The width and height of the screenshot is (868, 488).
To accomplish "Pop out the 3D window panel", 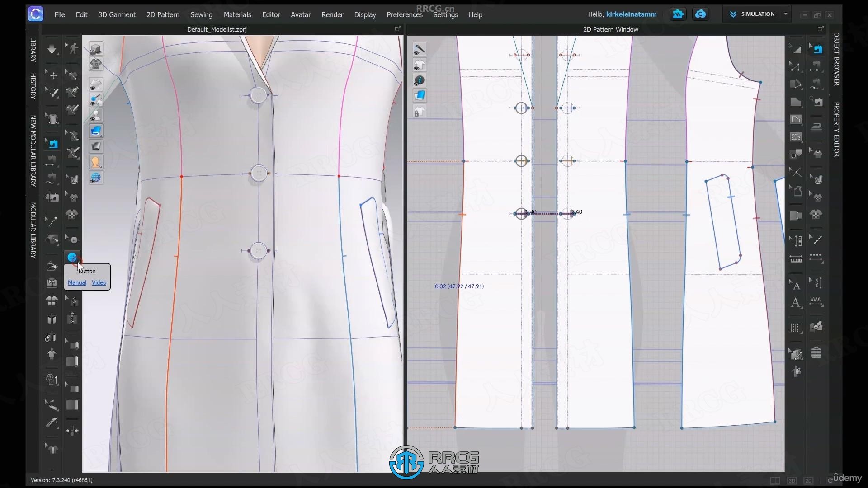I will (x=398, y=28).
